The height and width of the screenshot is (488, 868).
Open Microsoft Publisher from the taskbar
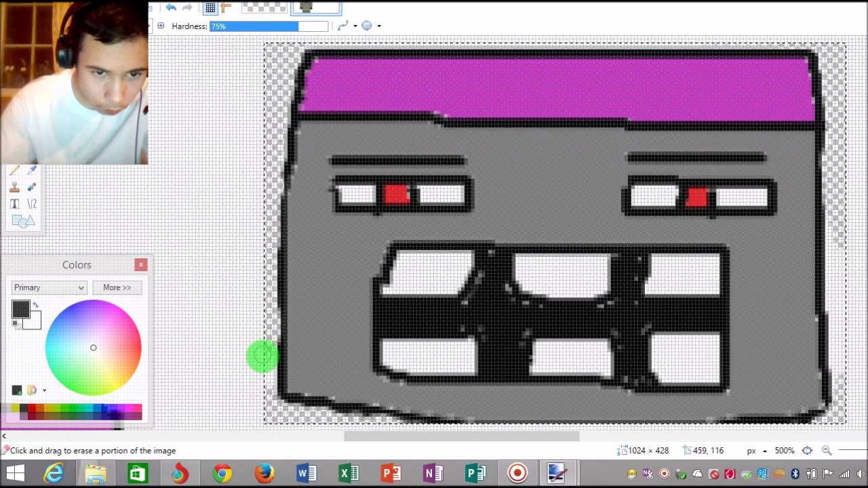coord(475,473)
